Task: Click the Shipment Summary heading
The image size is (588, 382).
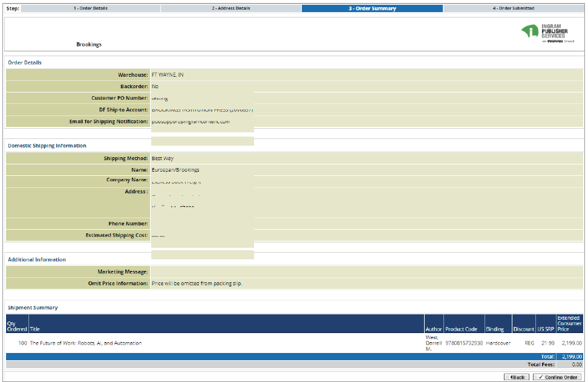Action: point(33,308)
